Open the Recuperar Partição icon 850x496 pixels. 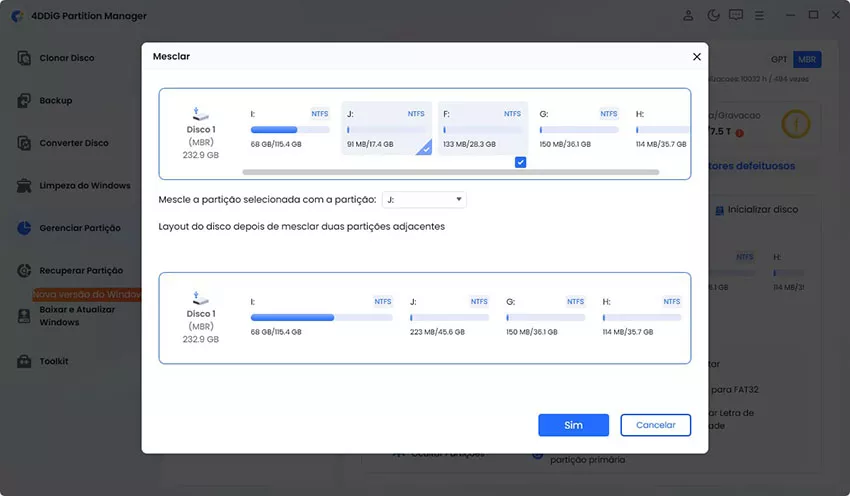24,270
